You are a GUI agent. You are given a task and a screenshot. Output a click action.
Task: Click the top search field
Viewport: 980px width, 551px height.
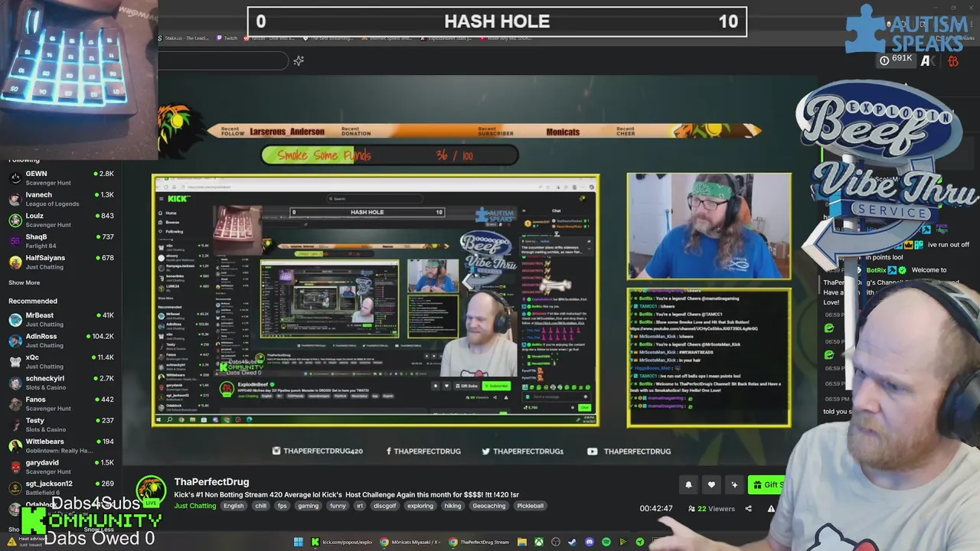224,60
